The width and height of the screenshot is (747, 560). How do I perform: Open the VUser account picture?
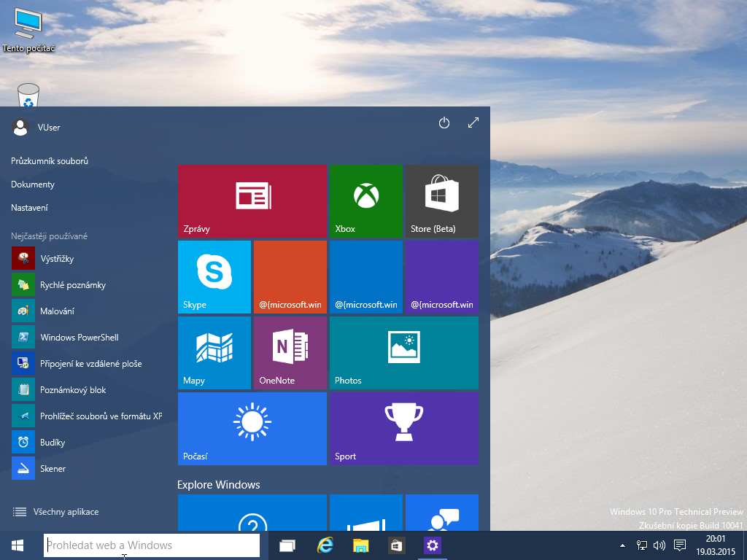click(x=20, y=127)
